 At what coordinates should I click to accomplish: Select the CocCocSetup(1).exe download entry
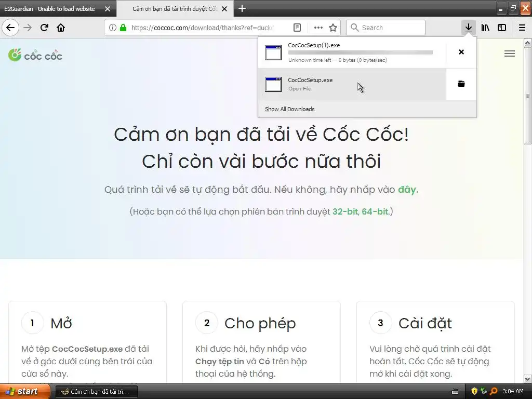352,52
